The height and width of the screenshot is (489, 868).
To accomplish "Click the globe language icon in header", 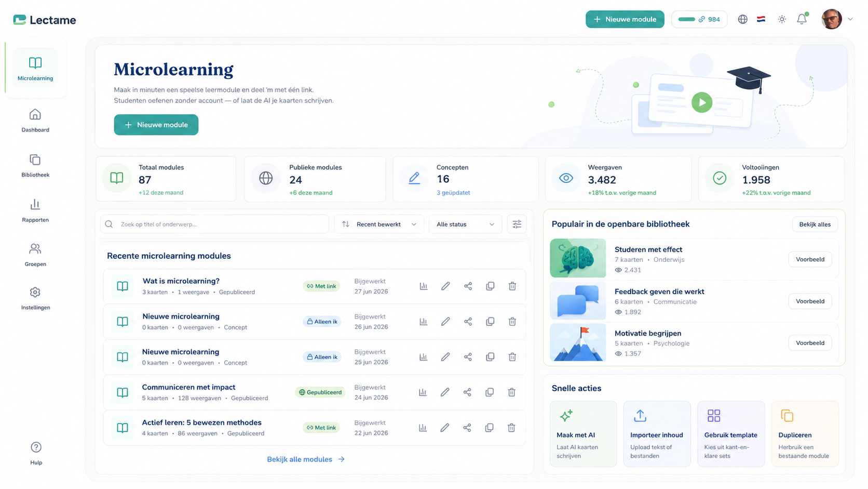I will (743, 19).
